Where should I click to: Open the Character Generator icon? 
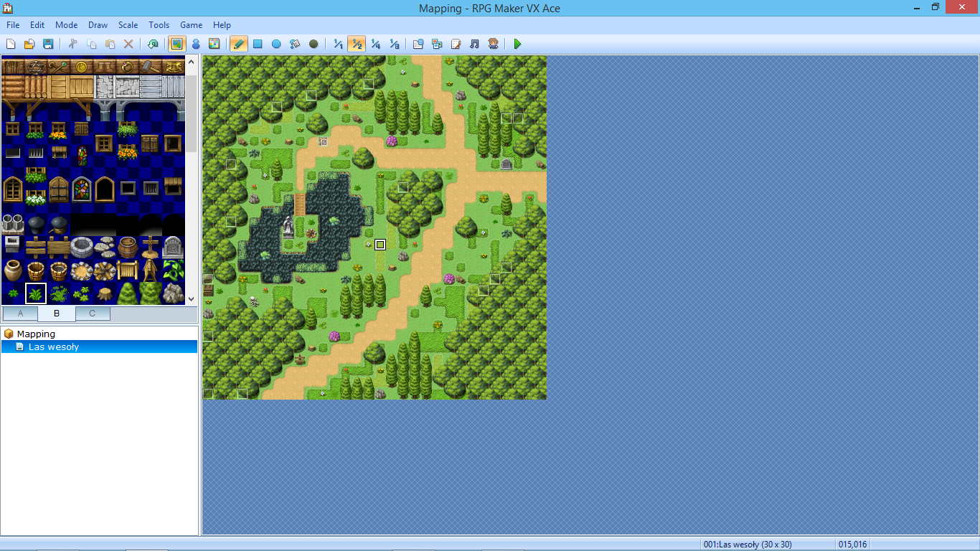click(x=493, y=44)
